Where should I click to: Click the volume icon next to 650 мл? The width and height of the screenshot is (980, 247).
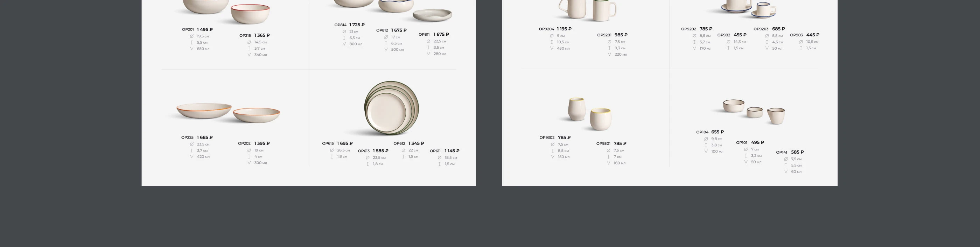point(192,49)
